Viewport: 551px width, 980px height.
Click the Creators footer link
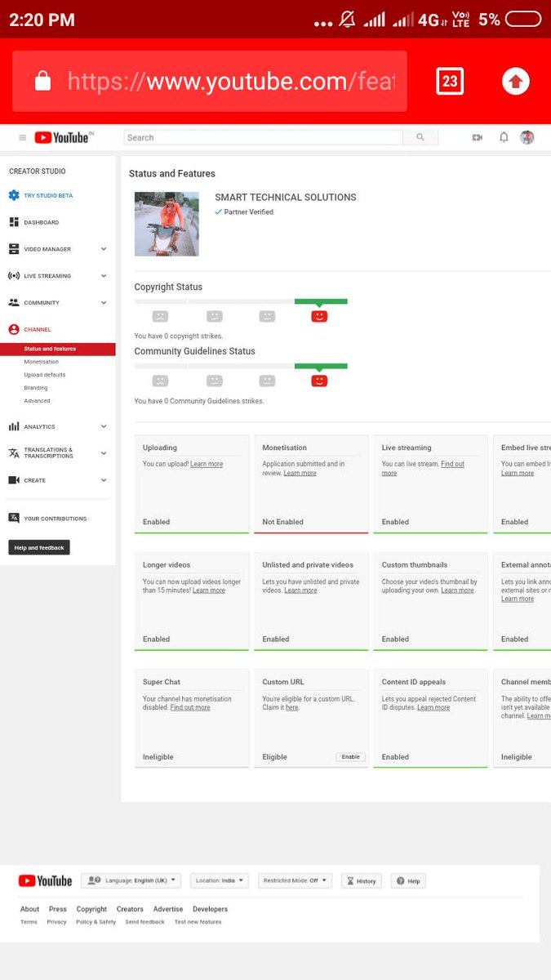(130, 909)
